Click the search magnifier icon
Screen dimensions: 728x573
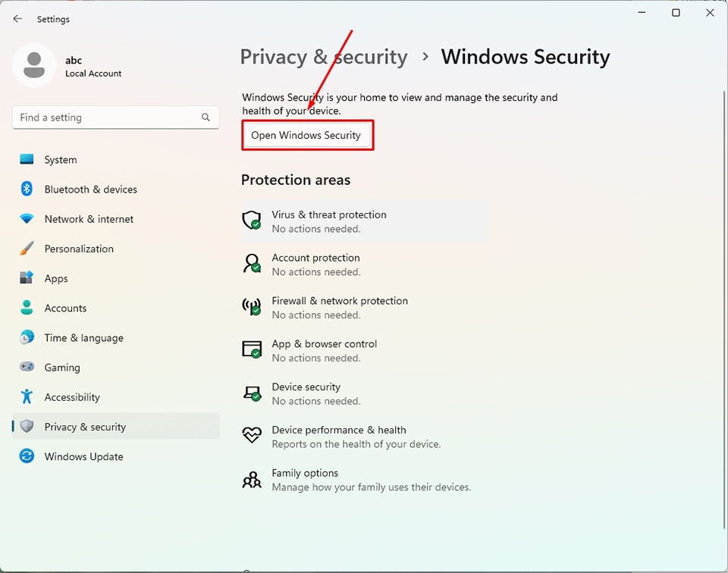coord(206,117)
